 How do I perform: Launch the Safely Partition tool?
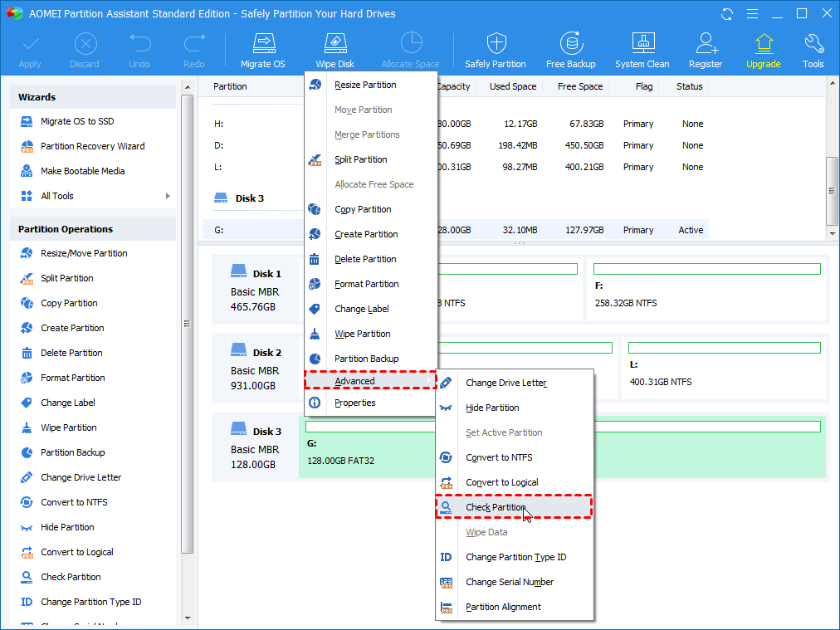[495, 51]
